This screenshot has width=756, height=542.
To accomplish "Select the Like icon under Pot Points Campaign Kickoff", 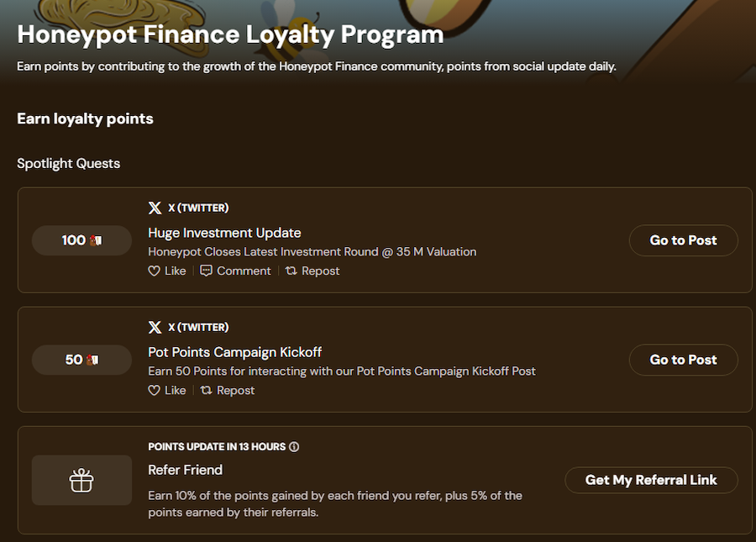I will [155, 390].
